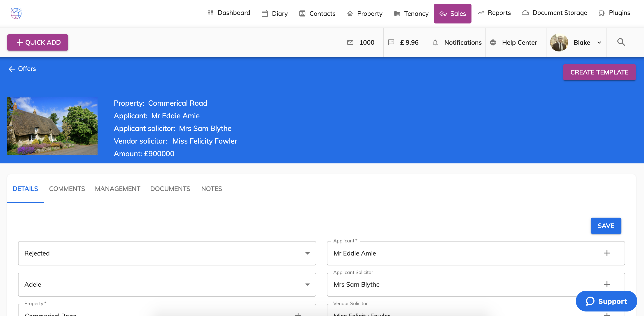Open Notifications bell icon
644x316 pixels.
(x=435, y=42)
